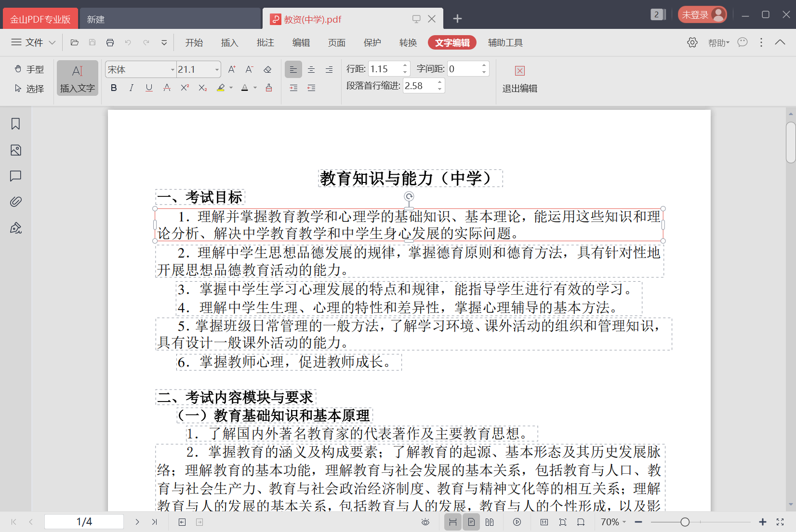Switch to the 批注 tab
Screen dimensions: 796x532
(265, 43)
